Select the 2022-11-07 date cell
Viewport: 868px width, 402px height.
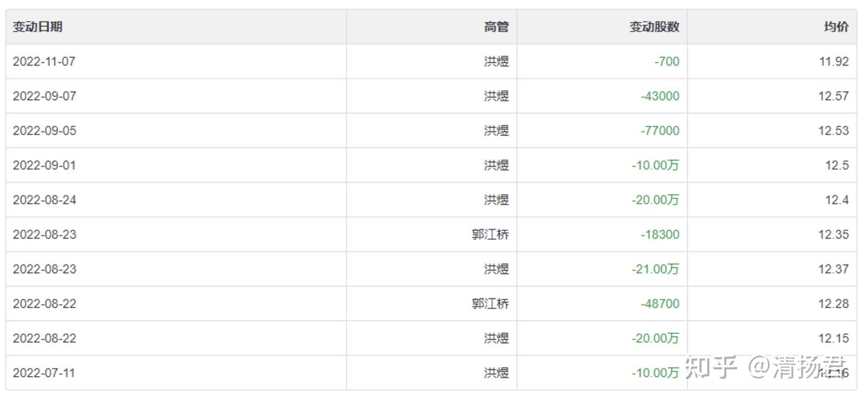[x=44, y=61]
